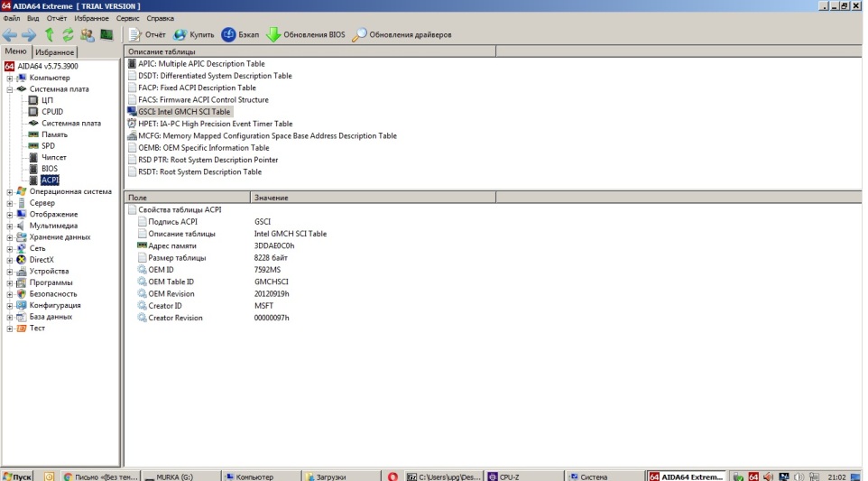Select APIC: Multiple APIC Description Table
Image resolution: width=868 pixels, height=481 pixels.
(201, 64)
